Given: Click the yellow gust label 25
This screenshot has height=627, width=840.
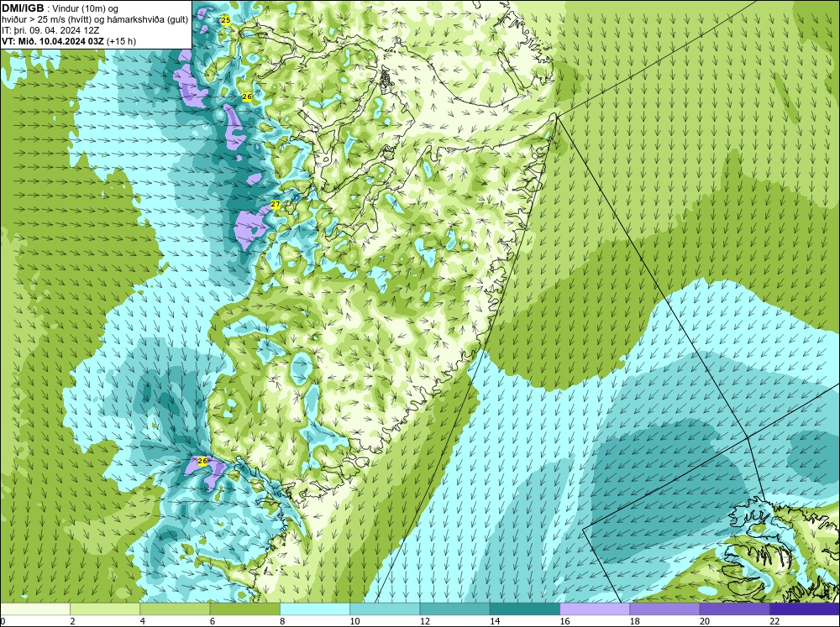Looking at the screenshot, I should (x=225, y=20).
